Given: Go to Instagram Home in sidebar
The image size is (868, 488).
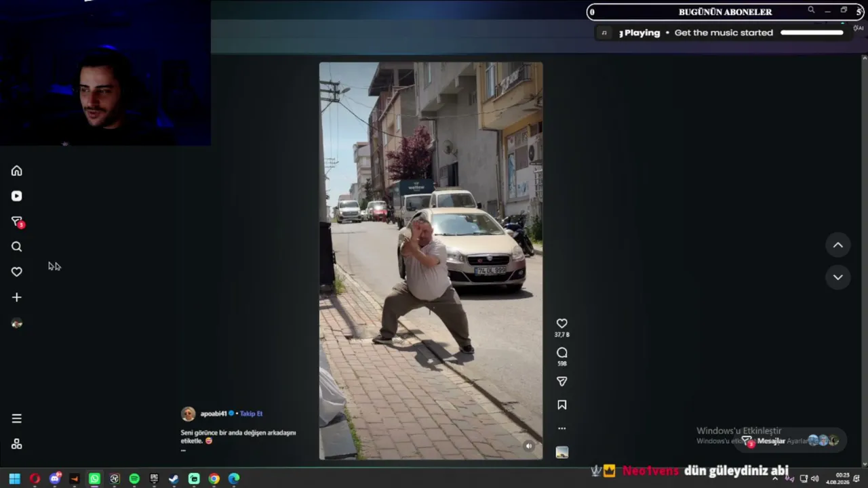Looking at the screenshot, I should click(17, 171).
